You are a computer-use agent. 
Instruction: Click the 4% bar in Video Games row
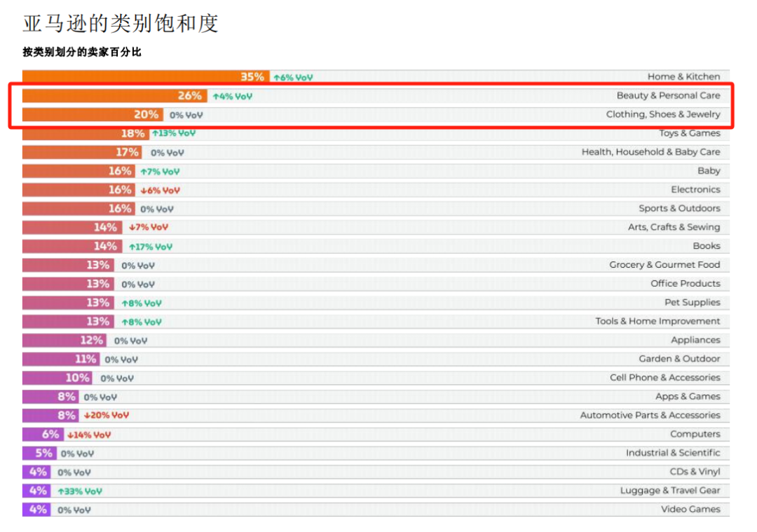[x=36, y=510]
